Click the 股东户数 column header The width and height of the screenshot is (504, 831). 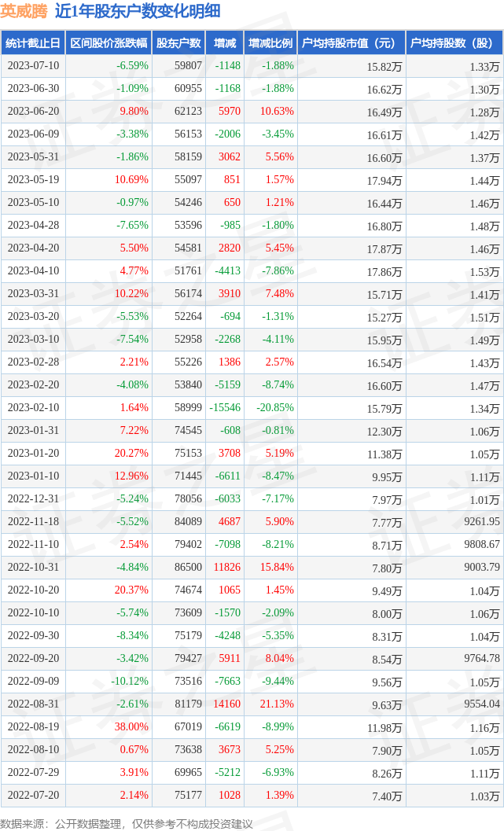point(178,44)
